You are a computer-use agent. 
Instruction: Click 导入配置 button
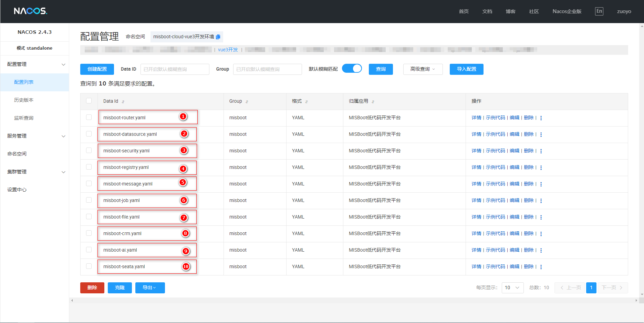tap(467, 69)
